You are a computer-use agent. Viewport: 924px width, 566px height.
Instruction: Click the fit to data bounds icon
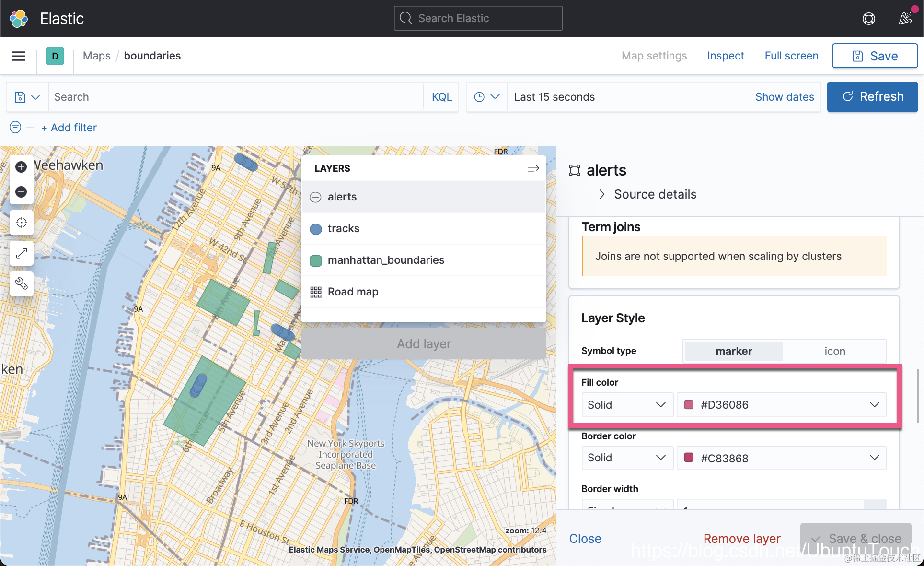(21, 223)
